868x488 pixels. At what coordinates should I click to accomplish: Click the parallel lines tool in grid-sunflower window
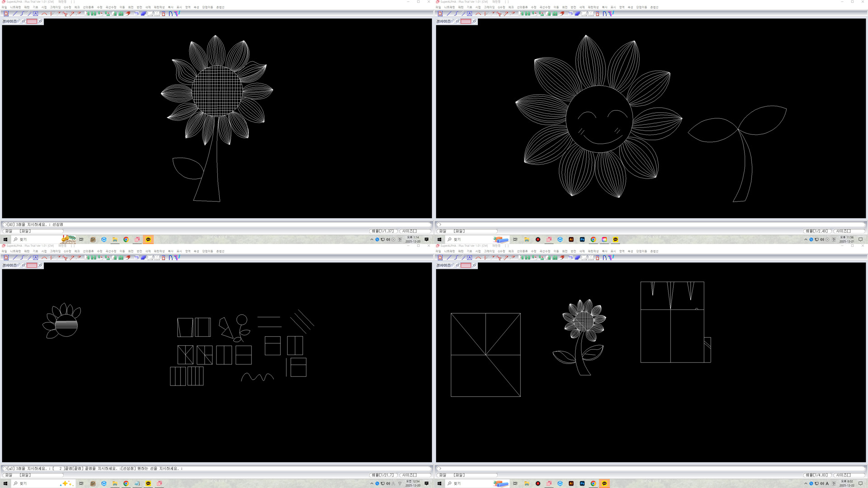coord(29,14)
